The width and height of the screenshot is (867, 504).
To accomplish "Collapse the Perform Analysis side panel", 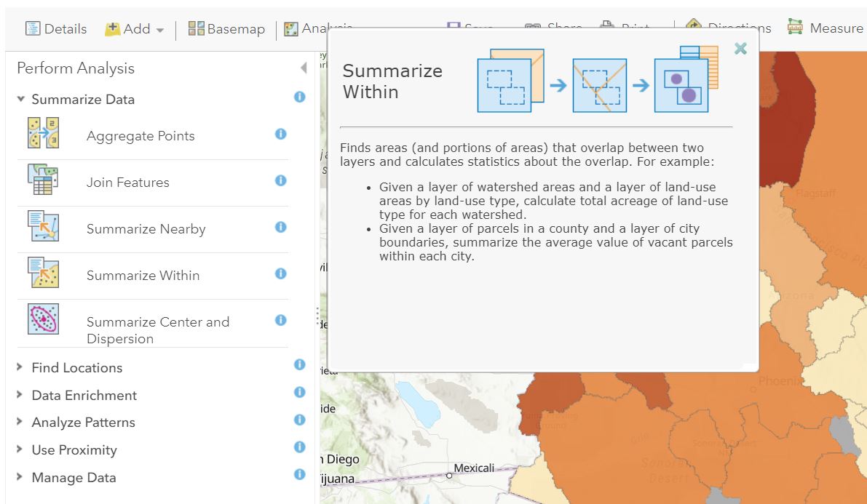I will pos(304,68).
